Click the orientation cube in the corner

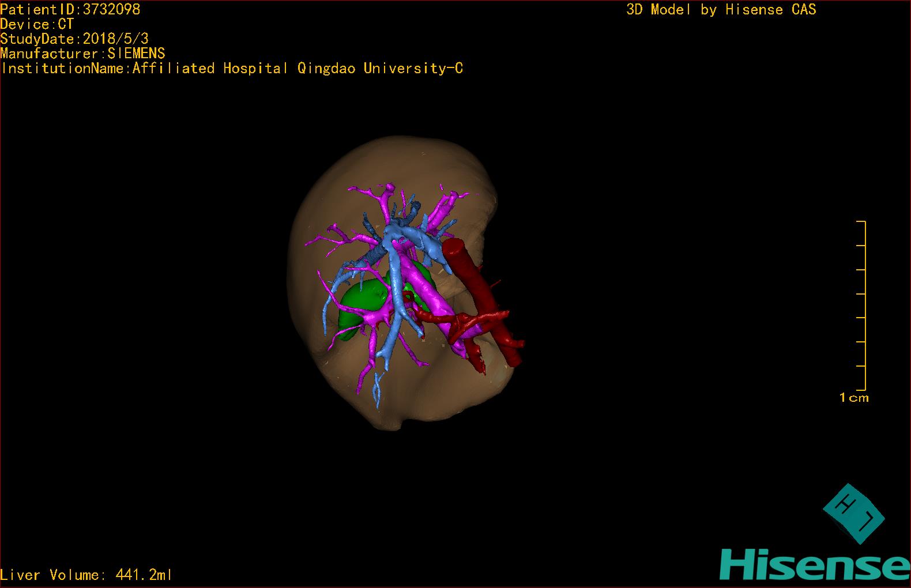tap(853, 514)
